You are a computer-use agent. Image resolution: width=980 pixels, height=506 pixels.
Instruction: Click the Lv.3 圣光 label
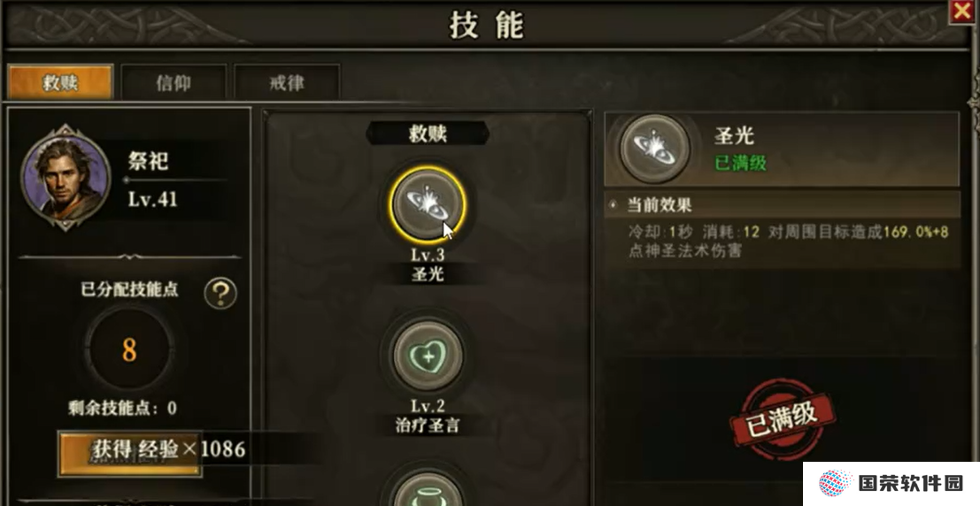[x=428, y=264]
